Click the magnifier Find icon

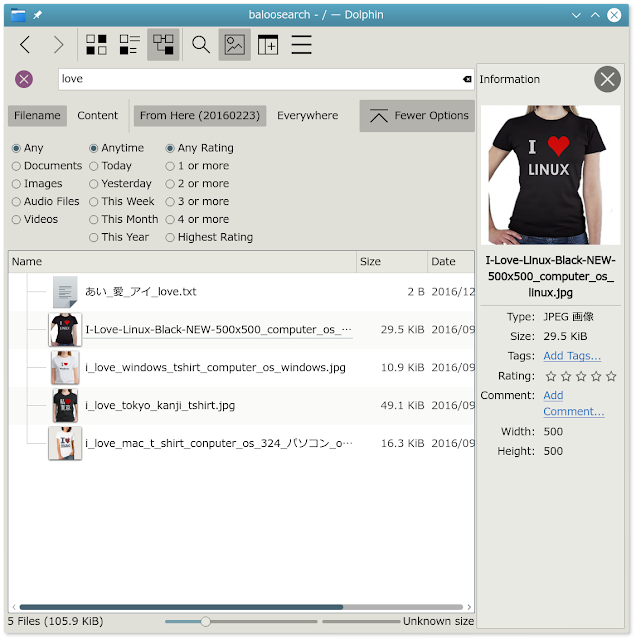click(200, 44)
